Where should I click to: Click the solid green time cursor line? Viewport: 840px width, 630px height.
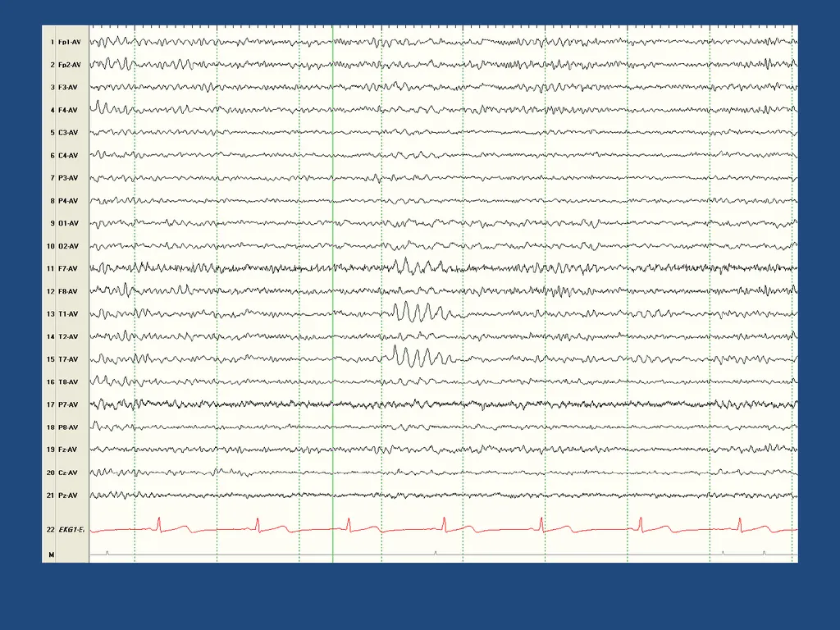pyautogui.click(x=333, y=294)
